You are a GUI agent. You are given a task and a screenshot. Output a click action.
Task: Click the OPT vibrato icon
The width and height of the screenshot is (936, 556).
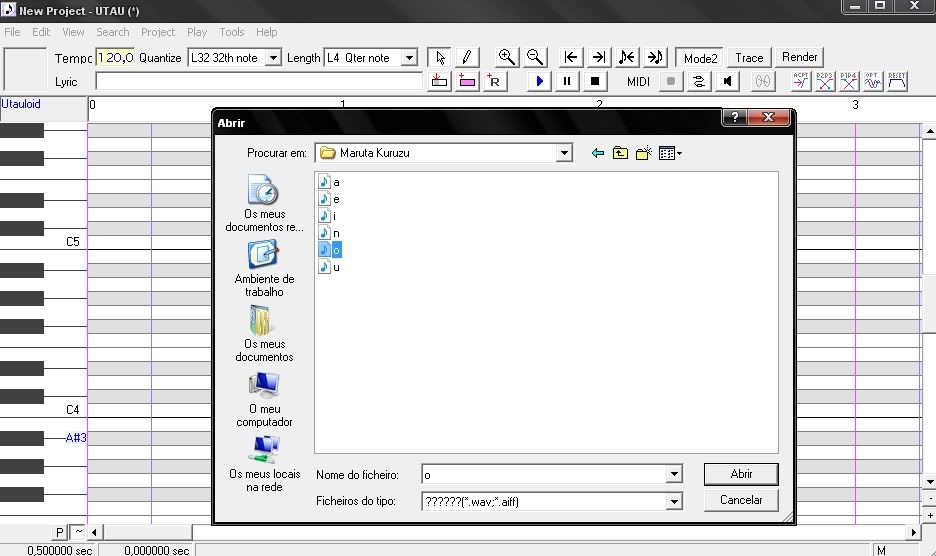[873, 81]
